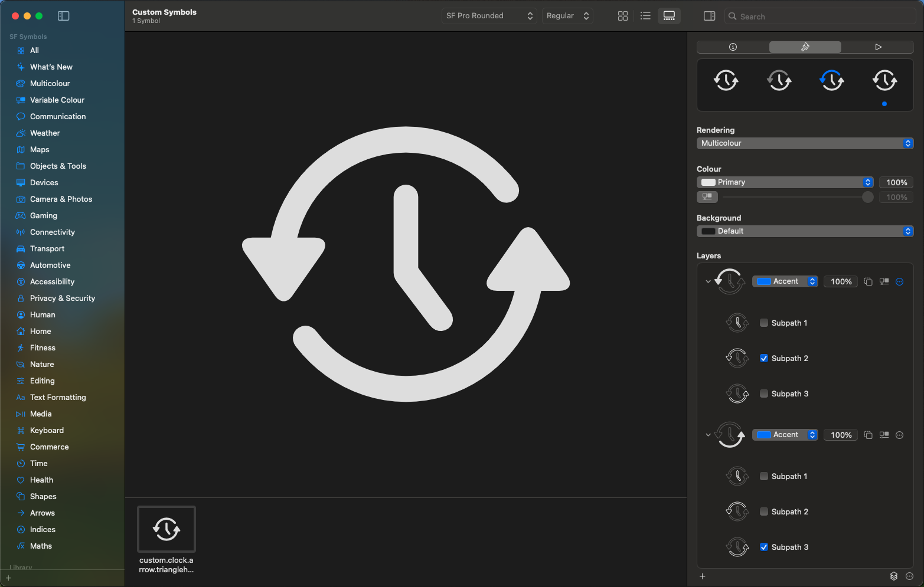Open the Rendering Multicolour dropdown

pos(805,143)
